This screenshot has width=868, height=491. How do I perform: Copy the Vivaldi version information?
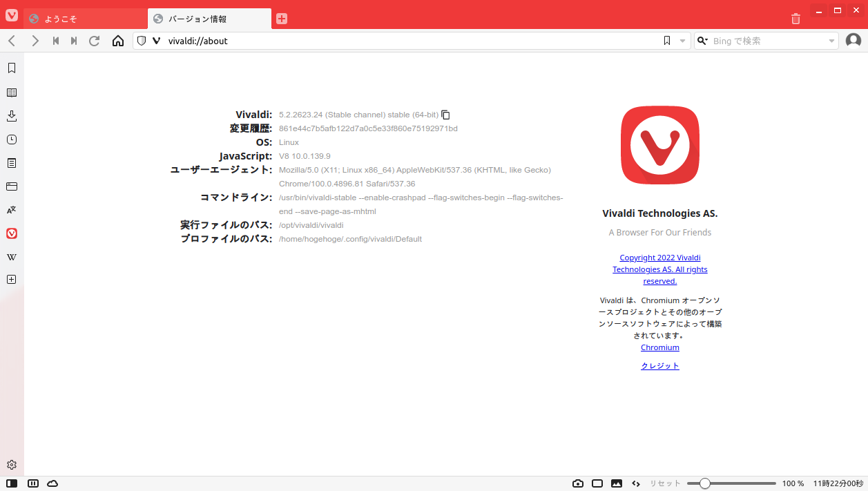tap(445, 115)
